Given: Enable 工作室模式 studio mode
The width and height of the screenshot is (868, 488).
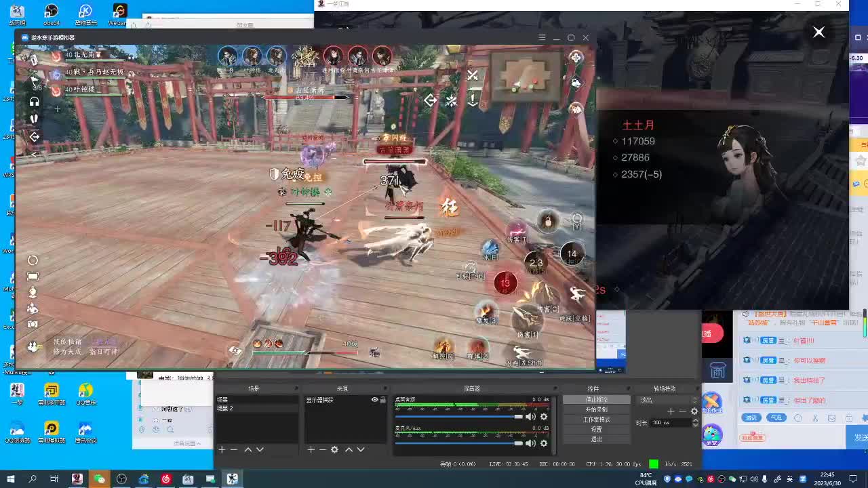Looking at the screenshot, I should tap(597, 420).
